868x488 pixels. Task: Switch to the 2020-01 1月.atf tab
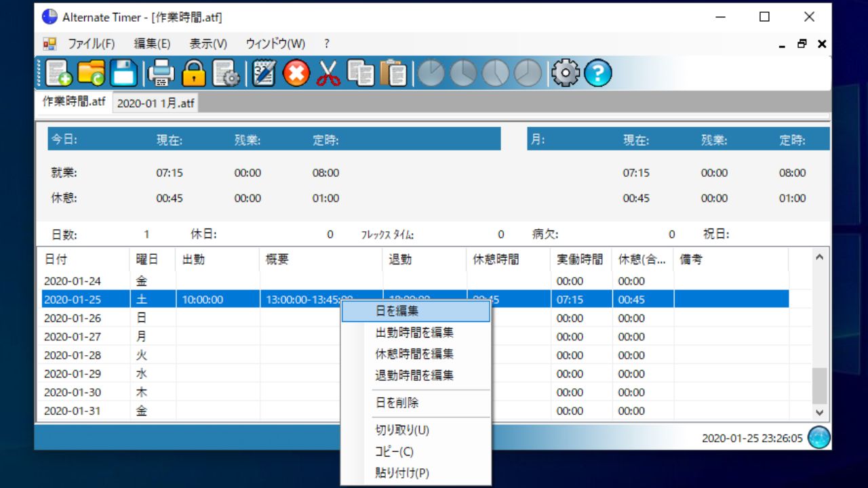point(155,103)
